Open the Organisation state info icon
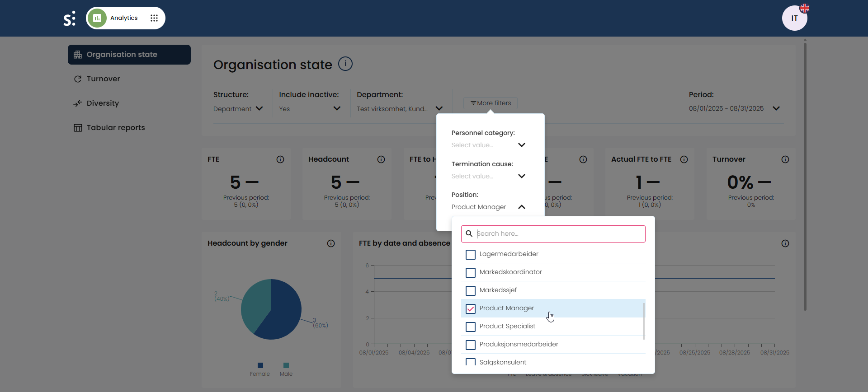 pos(345,64)
